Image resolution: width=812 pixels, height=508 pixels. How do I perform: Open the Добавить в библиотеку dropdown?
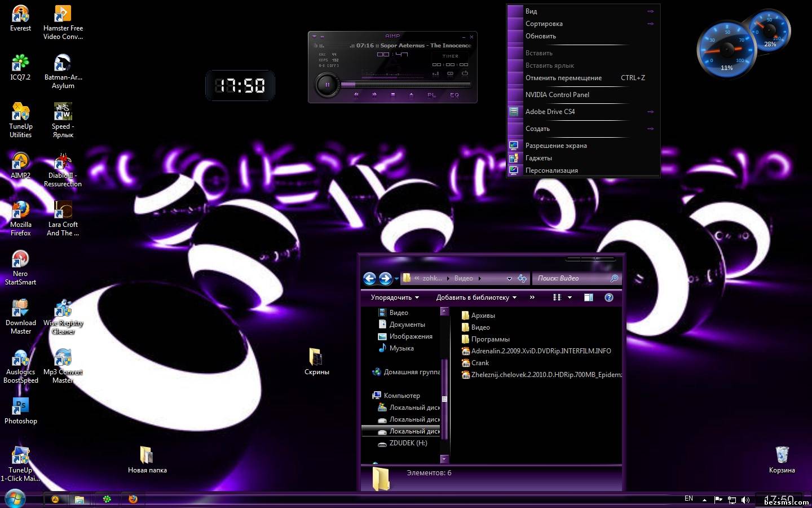point(476,297)
